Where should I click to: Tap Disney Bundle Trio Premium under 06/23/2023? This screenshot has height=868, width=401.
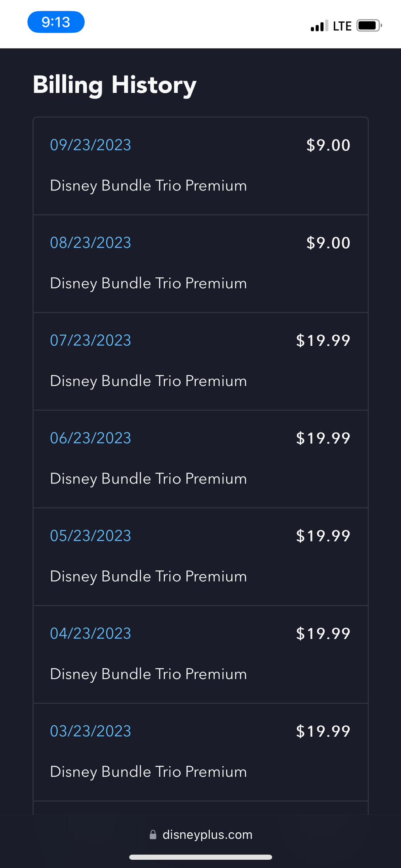(x=149, y=479)
